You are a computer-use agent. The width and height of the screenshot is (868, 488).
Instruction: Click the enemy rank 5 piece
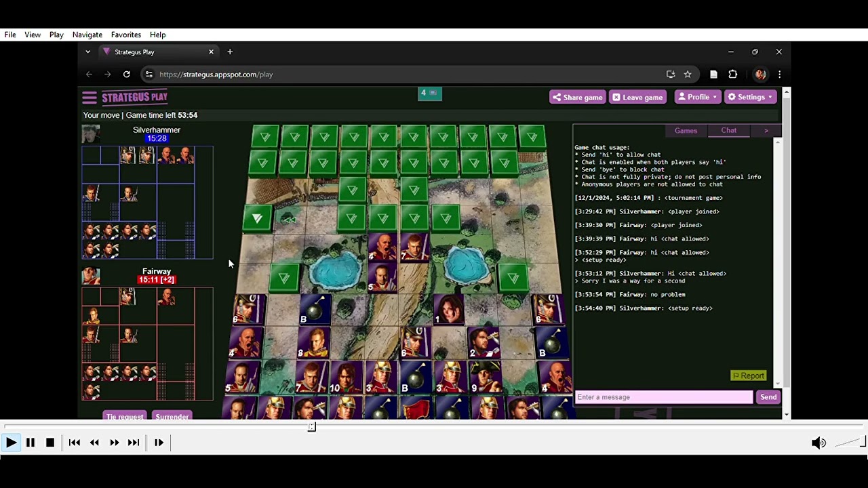382,277
